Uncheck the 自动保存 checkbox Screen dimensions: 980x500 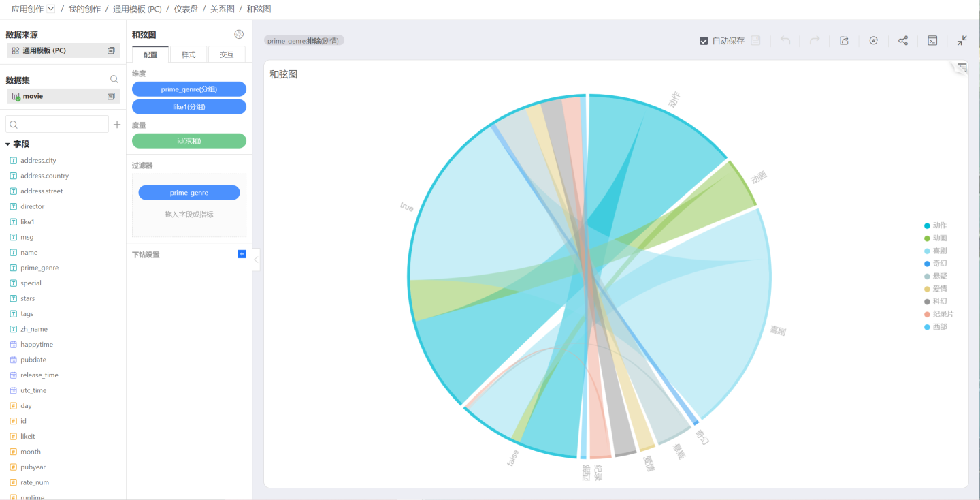click(x=704, y=41)
